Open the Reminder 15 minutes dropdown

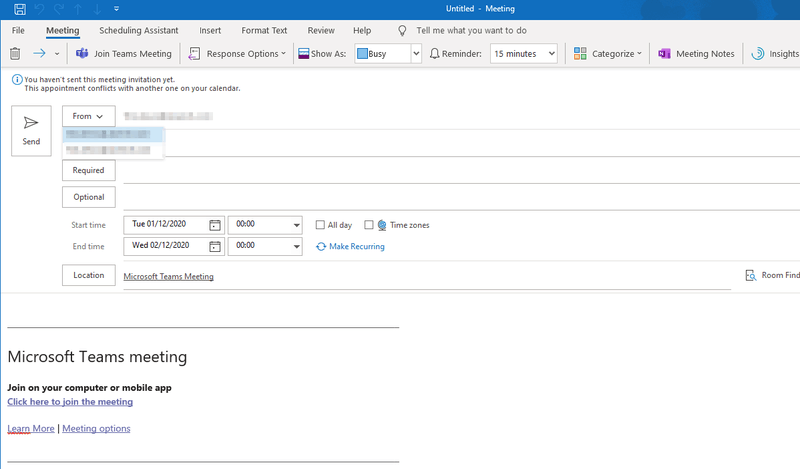[x=551, y=54]
